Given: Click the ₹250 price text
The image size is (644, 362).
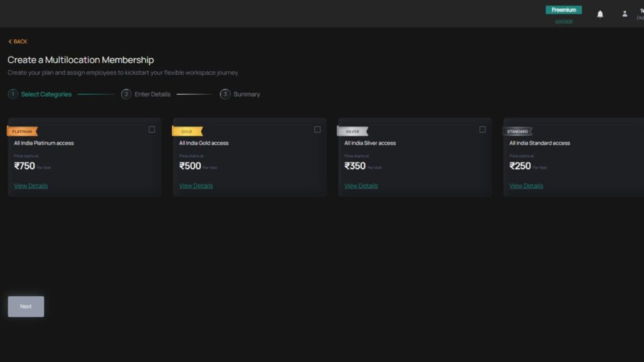Looking at the screenshot, I should click(x=520, y=166).
